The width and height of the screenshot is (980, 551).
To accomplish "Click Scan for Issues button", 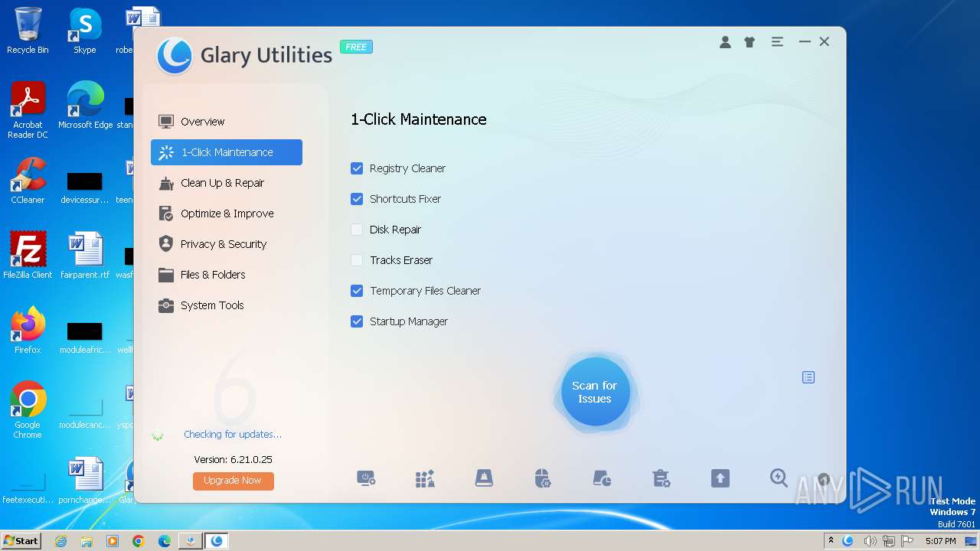I will [595, 392].
